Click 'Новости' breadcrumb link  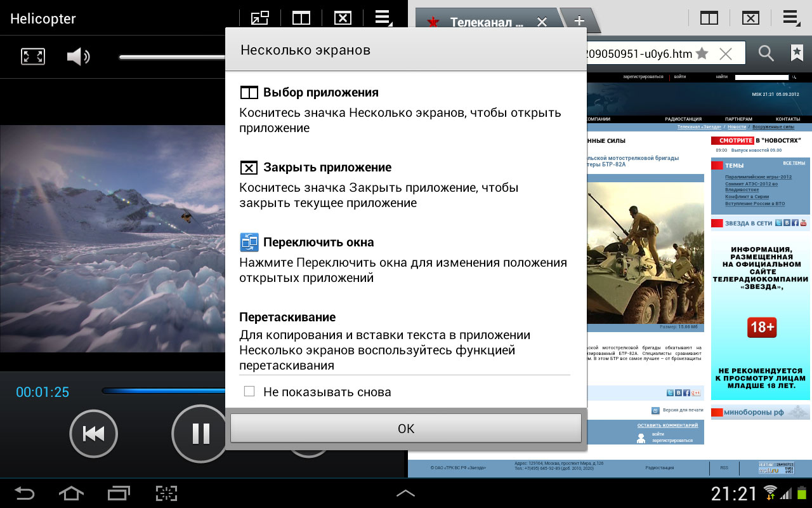pos(737,127)
